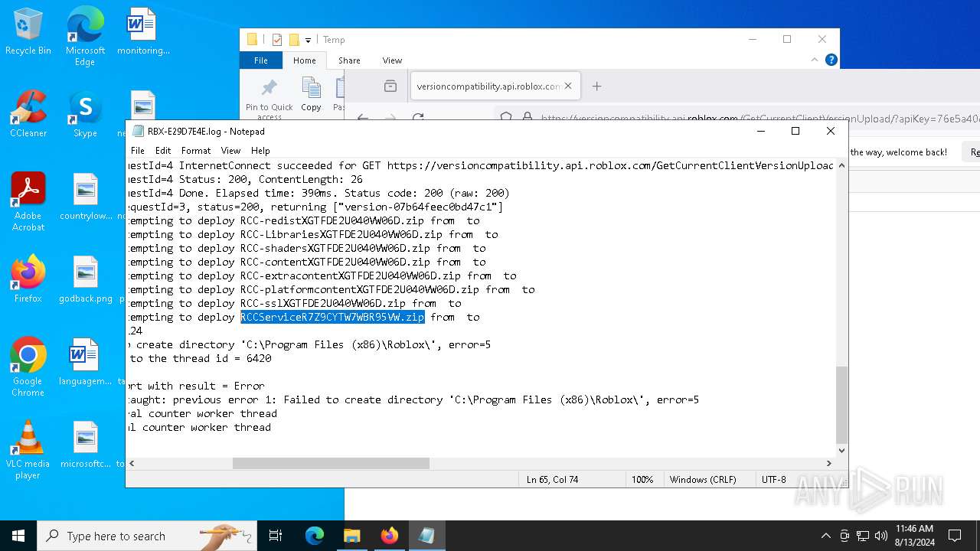Open the taskbar clock showing 11:46 AM
The height and width of the screenshot is (551, 980).
[x=914, y=536]
